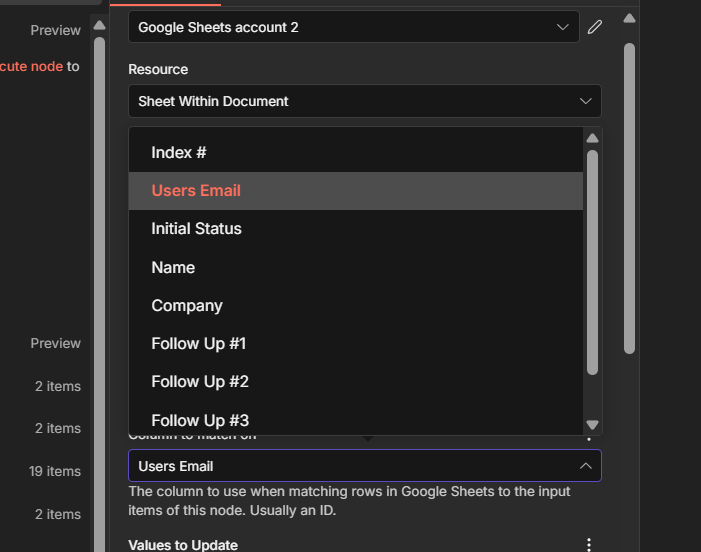Open the Values to Update options menu

tap(589, 544)
